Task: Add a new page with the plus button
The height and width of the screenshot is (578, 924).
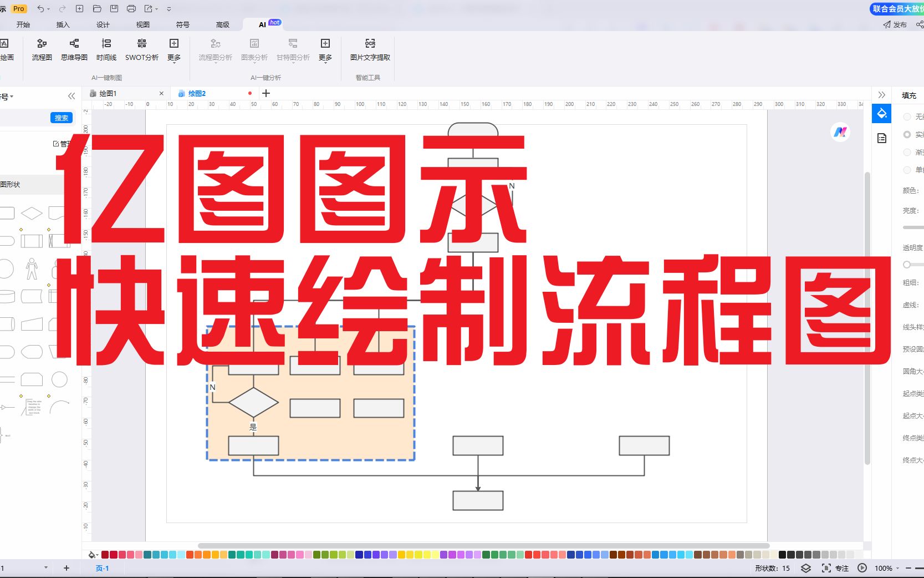Action: pos(67,568)
